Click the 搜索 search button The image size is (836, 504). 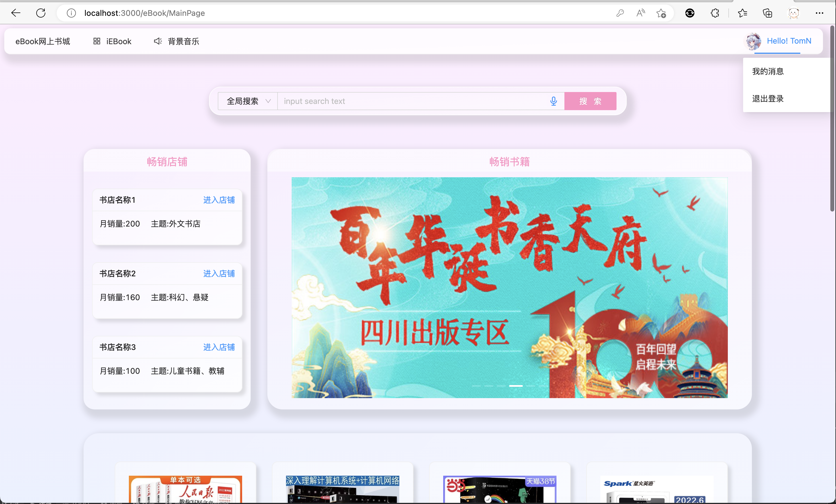coord(590,101)
